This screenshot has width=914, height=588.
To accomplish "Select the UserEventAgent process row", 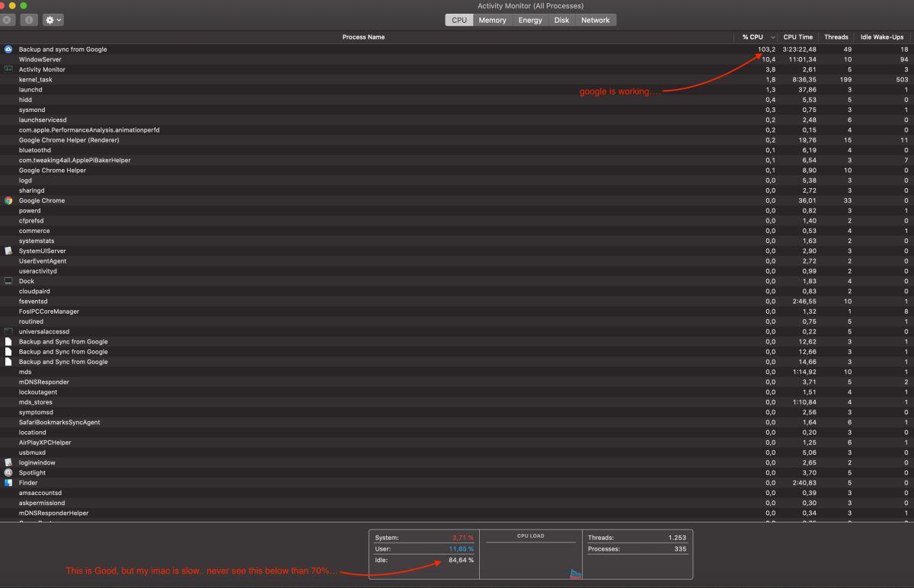I will coord(457,261).
